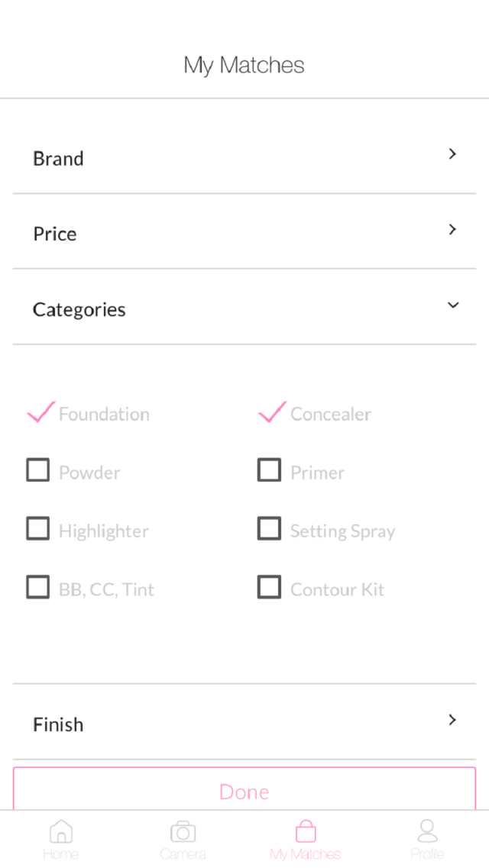
Task: Tick the Highlighter checkbox
Action: click(38, 528)
